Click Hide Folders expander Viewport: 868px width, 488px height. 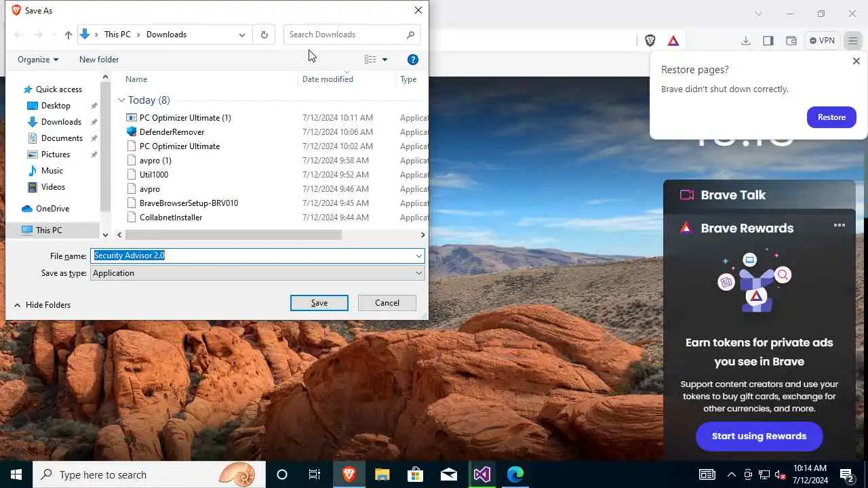pyautogui.click(x=42, y=305)
